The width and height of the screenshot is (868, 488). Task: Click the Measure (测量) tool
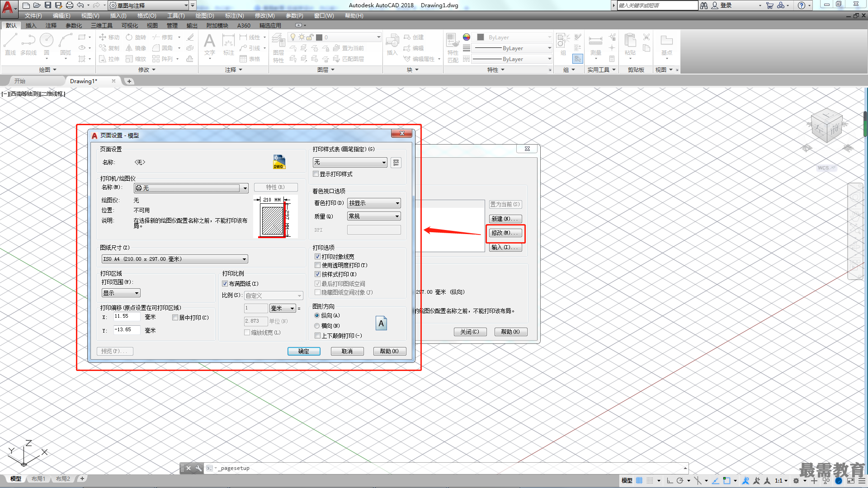click(595, 44)
